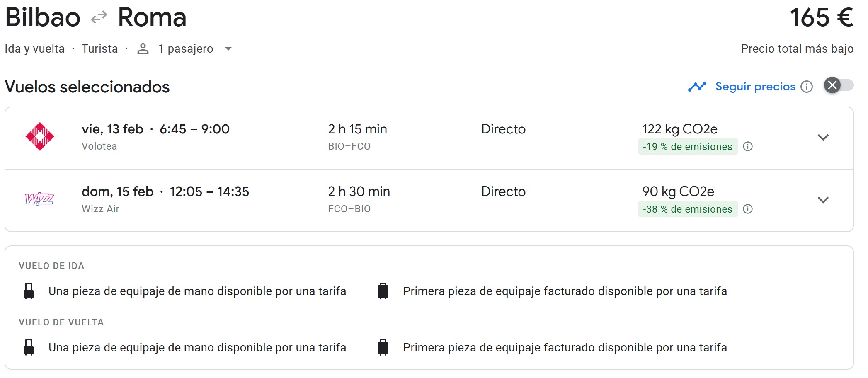Click the Volotea airline logo

click(x=40, y=136)
